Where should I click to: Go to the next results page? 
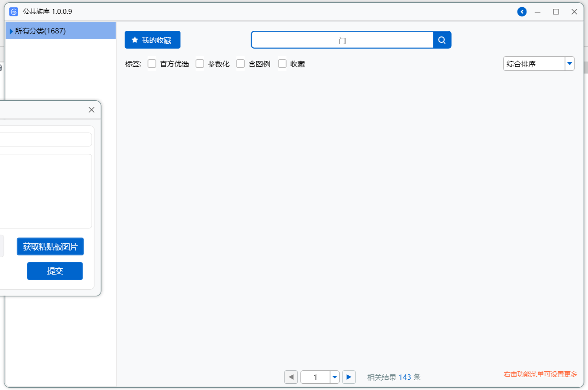coord(349,377)
